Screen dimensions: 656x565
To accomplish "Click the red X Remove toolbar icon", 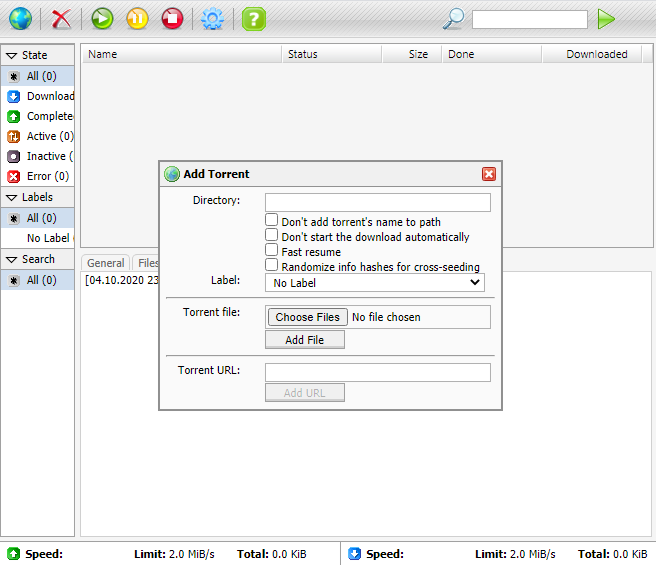I will click(x=62, y=19).
